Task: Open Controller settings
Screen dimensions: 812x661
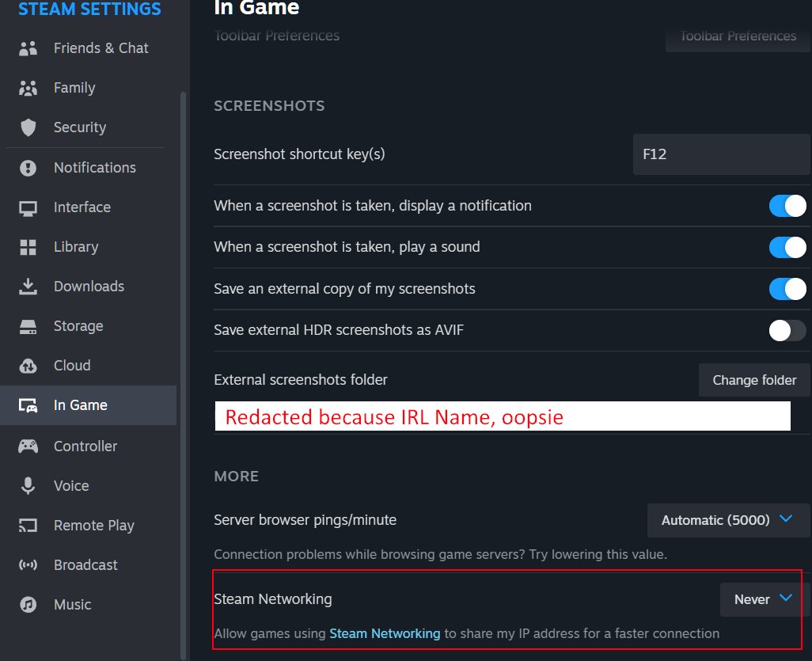Action: 88,446
